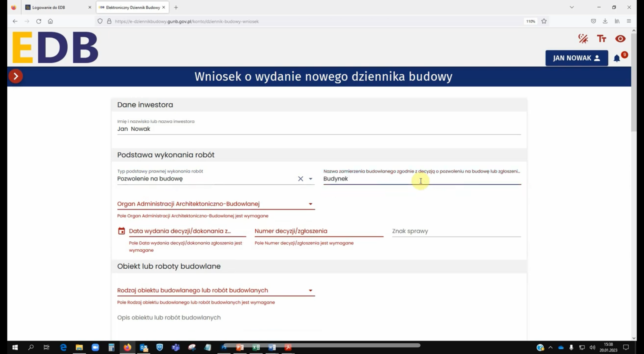
Task: Open notifications via the bell icon
Action: (x=617, y=58)
